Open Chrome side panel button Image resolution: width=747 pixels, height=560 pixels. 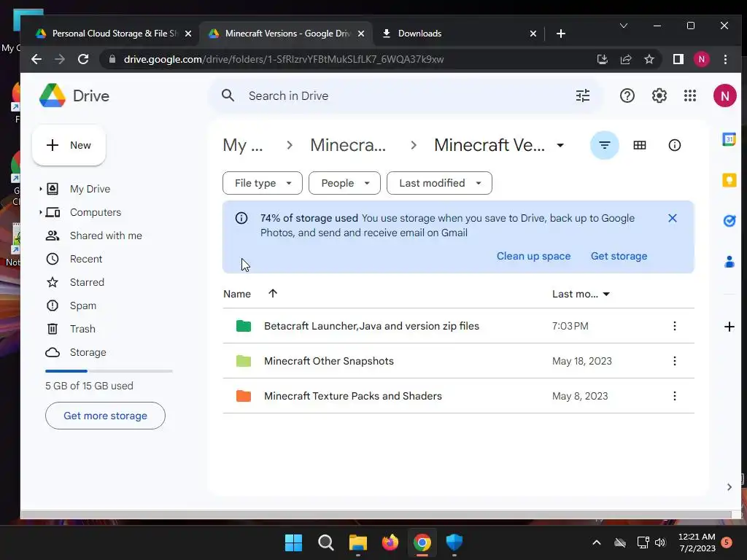click(678, 60)
